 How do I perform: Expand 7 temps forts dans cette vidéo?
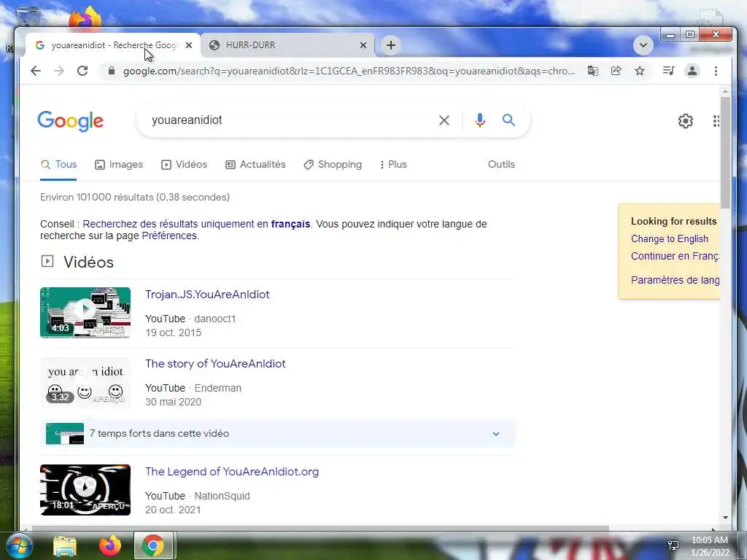[x=278, y=433]
